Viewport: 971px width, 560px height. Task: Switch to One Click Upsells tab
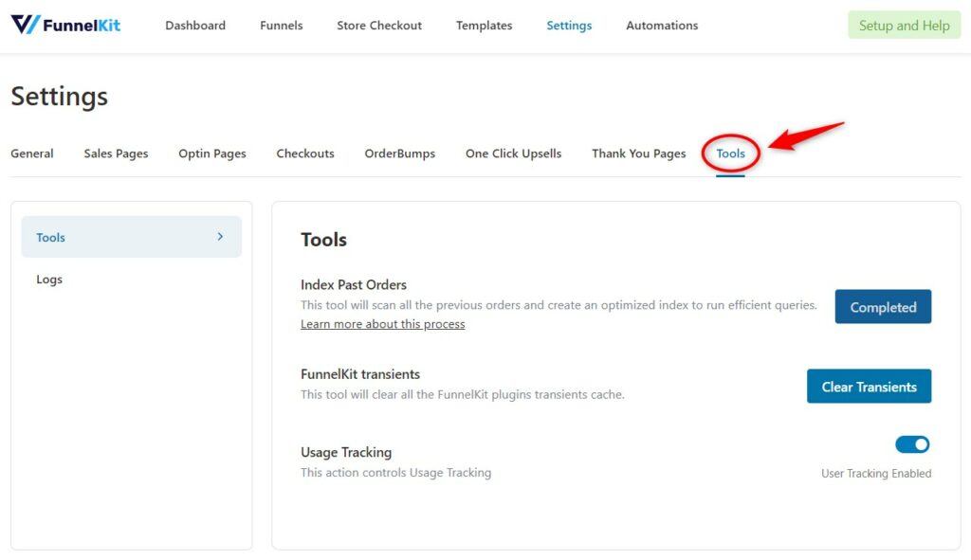point(513,154)
